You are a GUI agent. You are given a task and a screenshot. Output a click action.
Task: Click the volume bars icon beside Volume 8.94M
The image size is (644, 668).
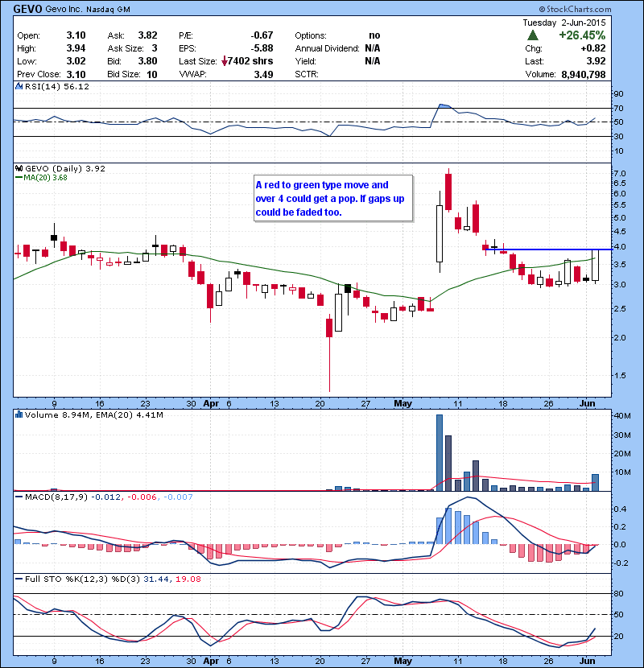coord(19,414)
